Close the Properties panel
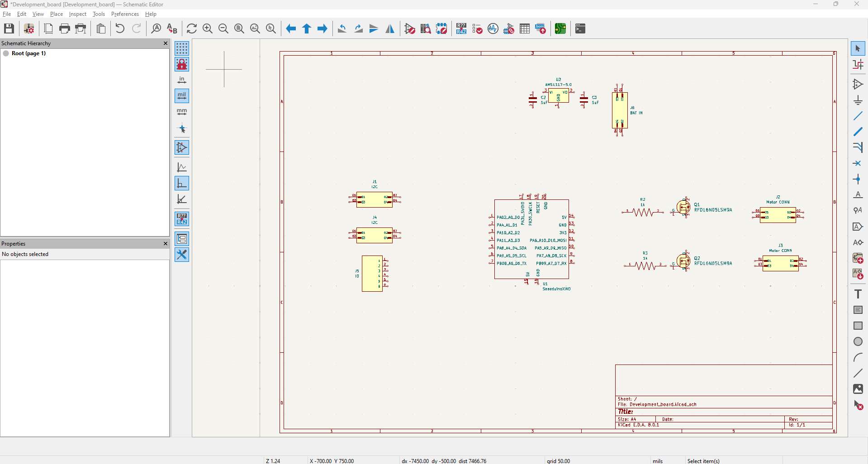Screen dimensions: 868x464 tap(165, 244)
